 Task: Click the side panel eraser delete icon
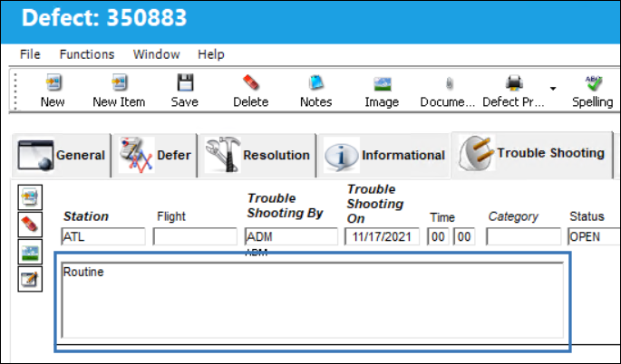tap(30, 225)
